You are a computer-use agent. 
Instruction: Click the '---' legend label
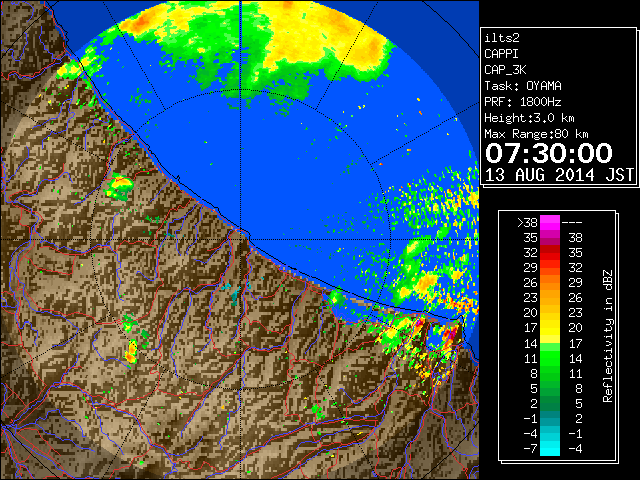(572, 223)
